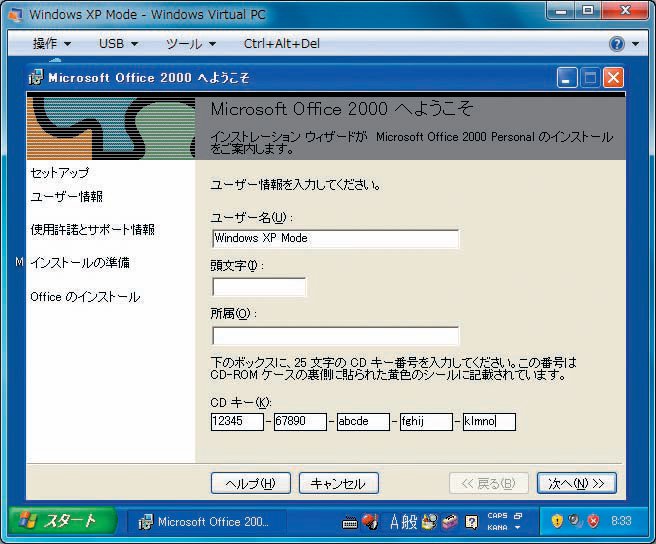This screenshot has width=656, height=544.
Task: Click the speaker tray icon
Action: (x=575, y=521)
